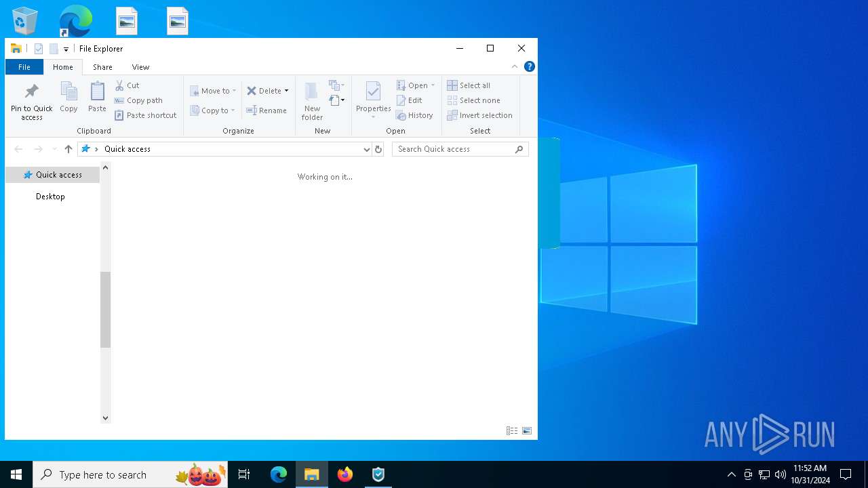The height and width of the screenshot is (488, 868).
Task: Switch to the View ribbon tab
Action: (140, 67)
